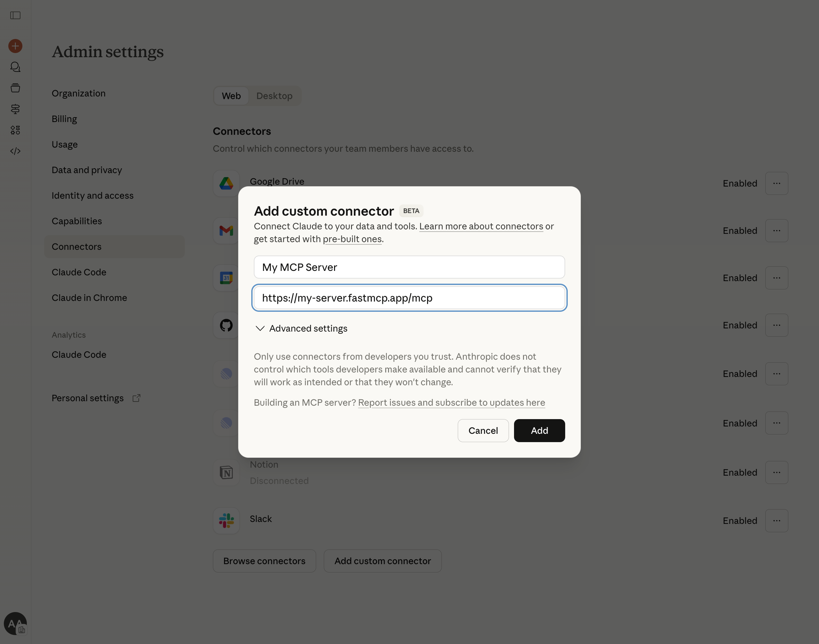
Task: Click the Notion connector icon
Action: [226, 472]
